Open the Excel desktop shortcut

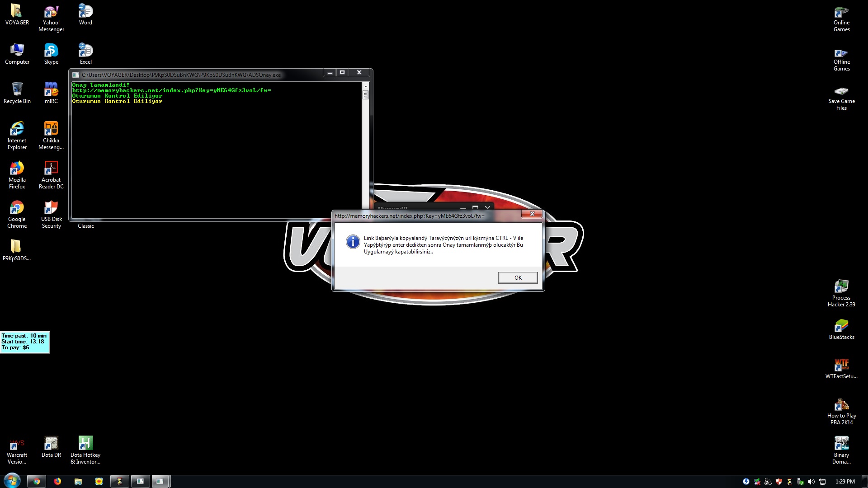point(85,54)
